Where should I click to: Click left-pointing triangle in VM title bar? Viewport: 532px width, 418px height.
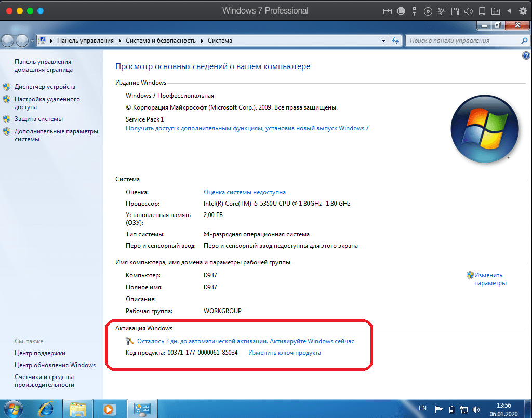(x=509, y=11)
